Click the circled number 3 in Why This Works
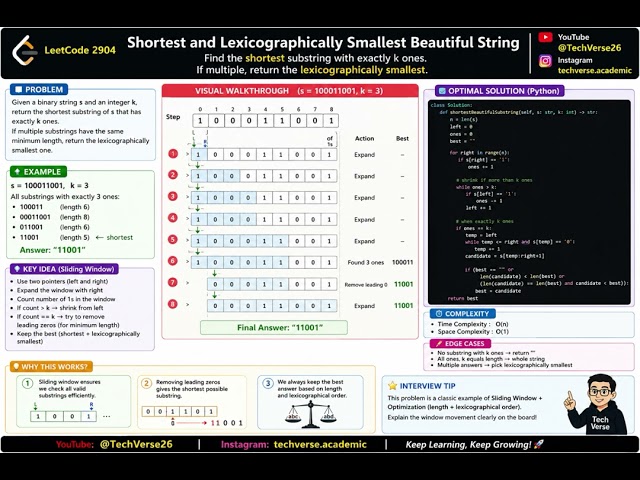640x480 pixels. (x=268, y=384)
